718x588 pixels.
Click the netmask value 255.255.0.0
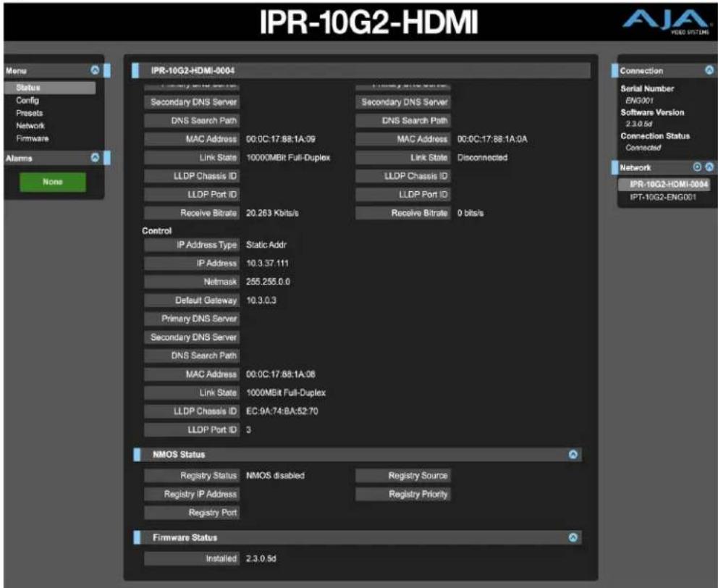click(x=268, y=282)
